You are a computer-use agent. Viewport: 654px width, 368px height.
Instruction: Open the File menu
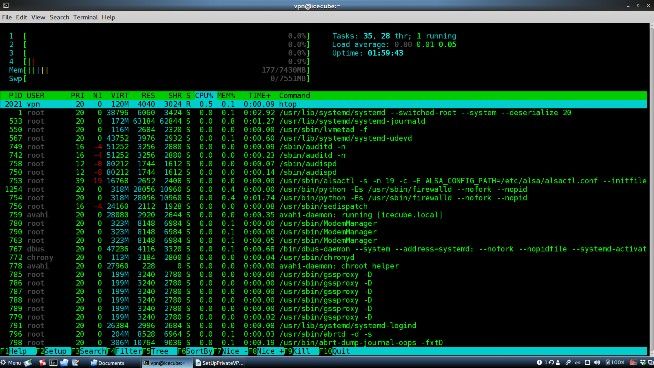point(7,17)
